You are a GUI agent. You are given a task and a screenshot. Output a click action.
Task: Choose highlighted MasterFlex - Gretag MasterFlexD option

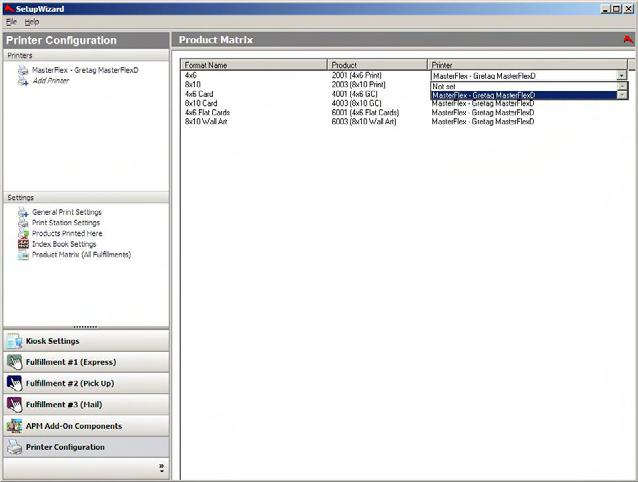coord(524,95)
